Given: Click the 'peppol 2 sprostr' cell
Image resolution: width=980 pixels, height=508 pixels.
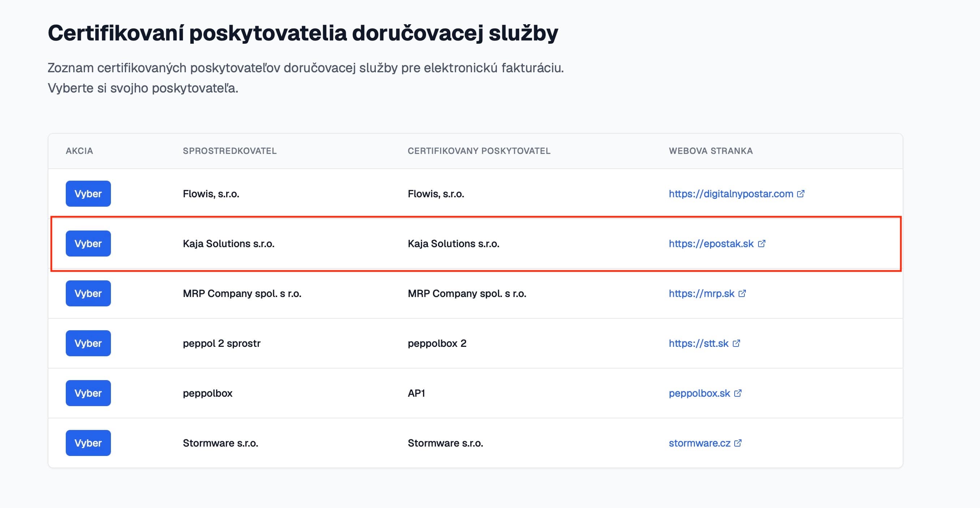Looking at the screenshot, I should (222, 343).
